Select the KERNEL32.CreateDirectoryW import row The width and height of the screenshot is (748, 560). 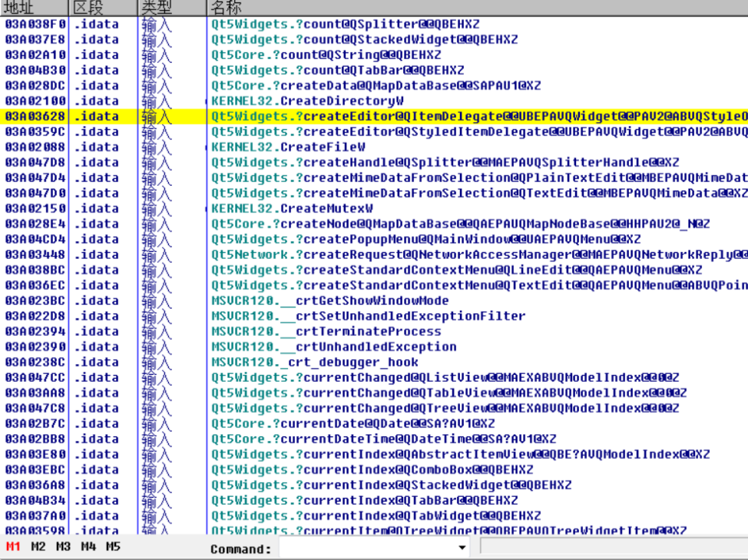(307, 101)
